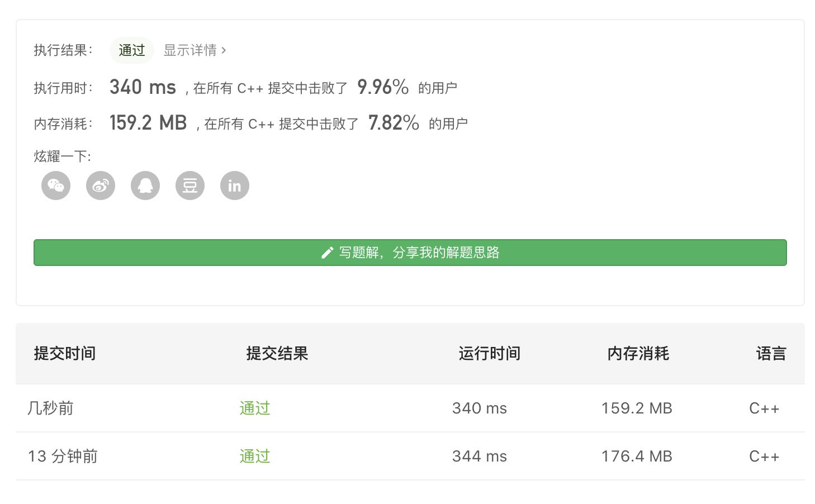This screenshot has width=815, height=504.
Task: Expand 显示详情 details chevron
Action: point(224,50)
